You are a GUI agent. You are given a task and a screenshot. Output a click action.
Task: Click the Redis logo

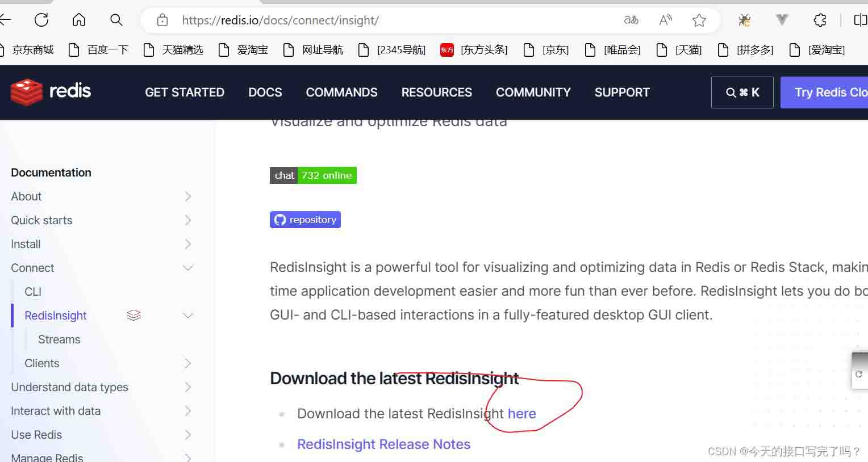[x=51, y=92]
